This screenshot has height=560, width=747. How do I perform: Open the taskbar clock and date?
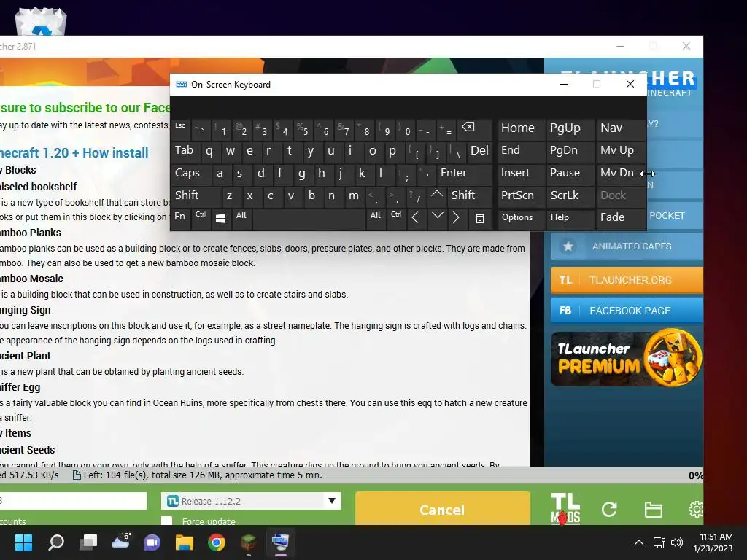pos(713,542)
